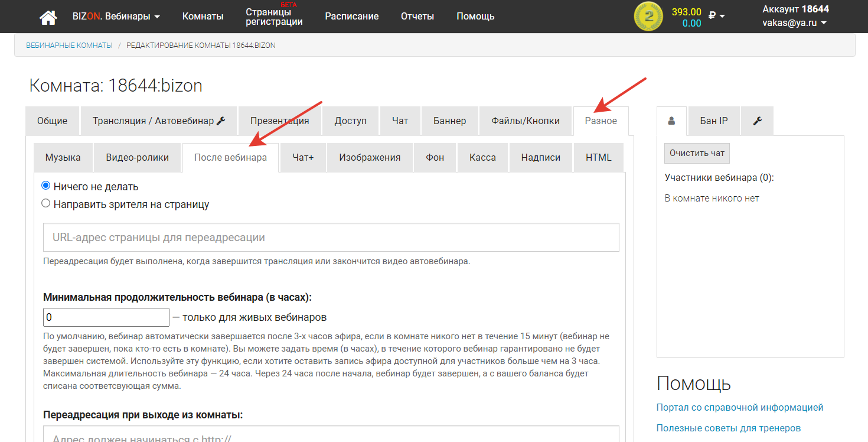Open the participants tab with person icon
This screenshot has width=868, height=442.
pyautogui.click(x=671, y=121)
